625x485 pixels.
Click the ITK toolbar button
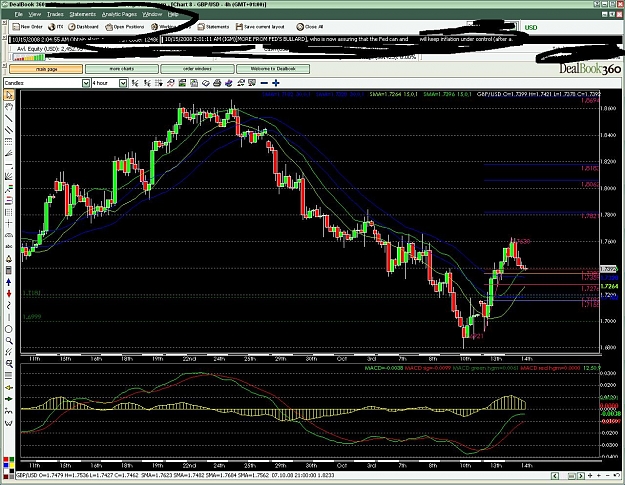(56, 27)
